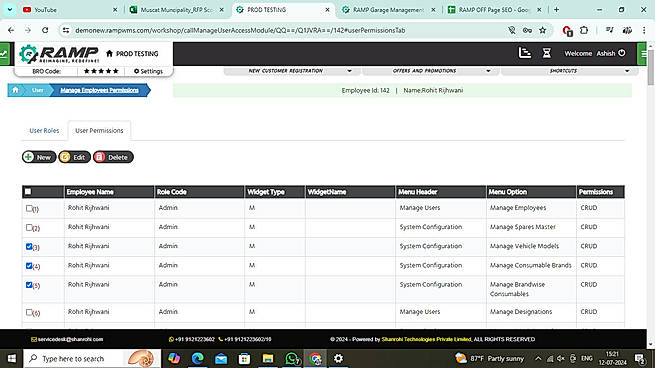The height and width of the screenshot is (368, 655).
Task: Click the browser address bar URL
Action: (240, 30)
